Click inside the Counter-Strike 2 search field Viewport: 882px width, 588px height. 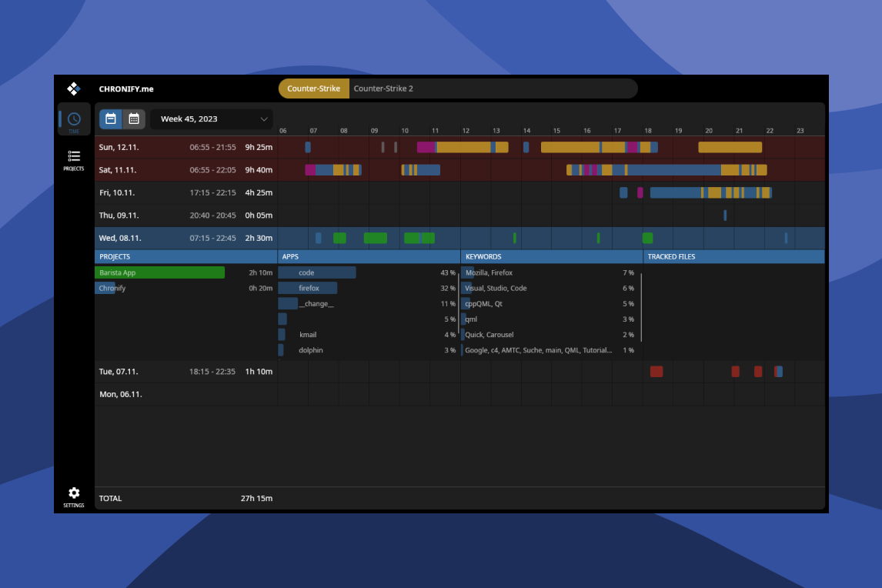pos(462,89)
